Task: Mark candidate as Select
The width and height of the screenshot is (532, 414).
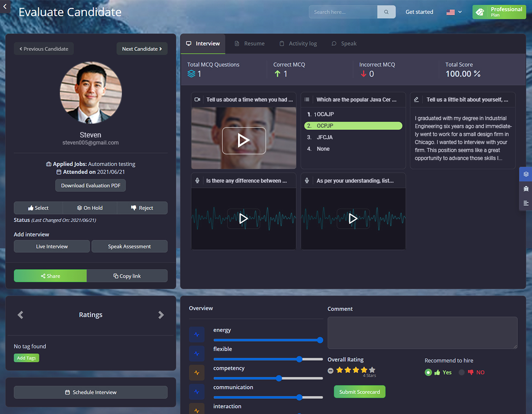Action: pos(39,208)
